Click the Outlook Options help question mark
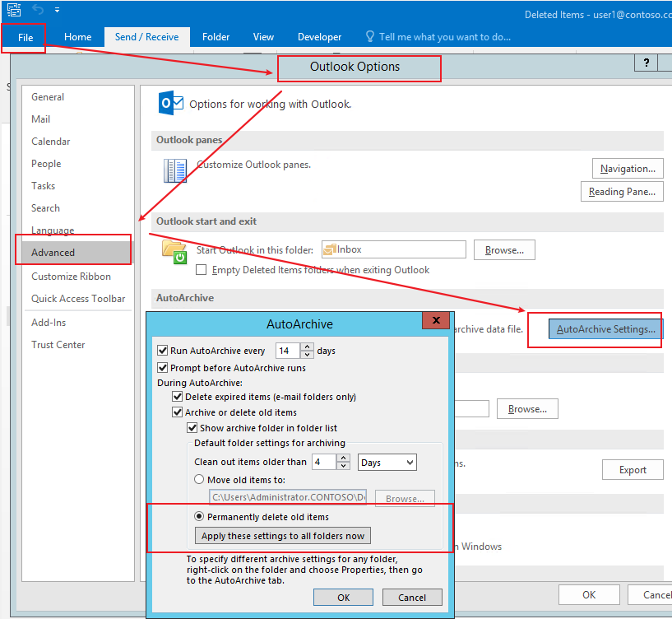The image size is (672, 619). [647, 63]
